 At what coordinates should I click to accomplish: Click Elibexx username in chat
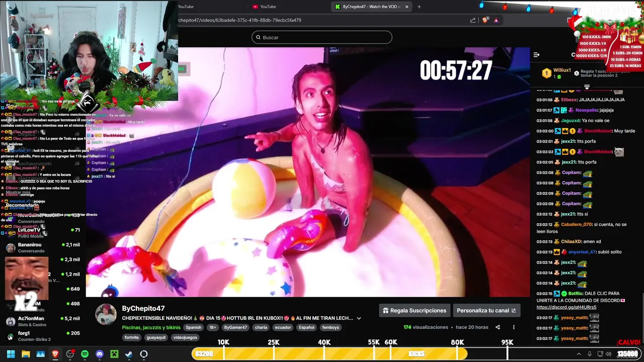click(x=569, y=100)
